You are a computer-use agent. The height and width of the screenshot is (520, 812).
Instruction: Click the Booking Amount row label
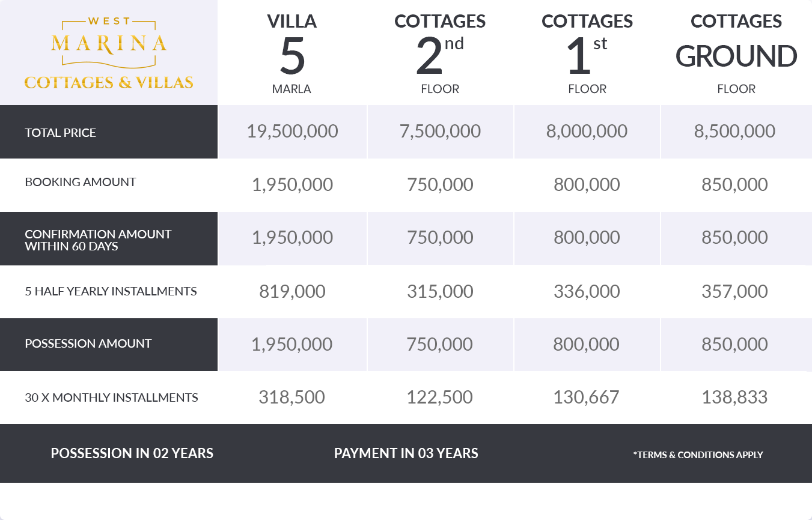[x=81, y=182]
